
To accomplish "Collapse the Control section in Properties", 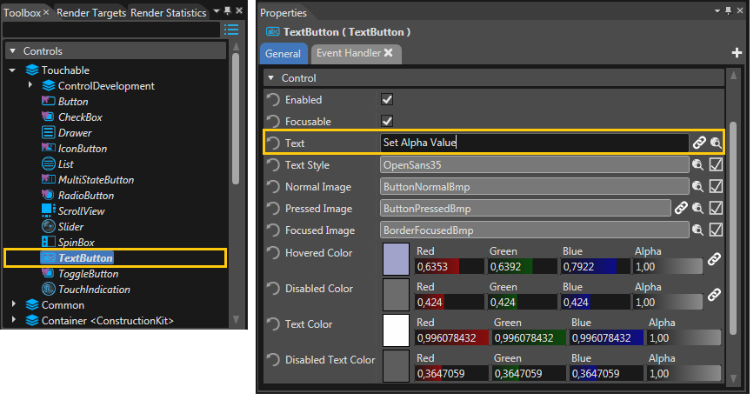I will pos(271,78).
